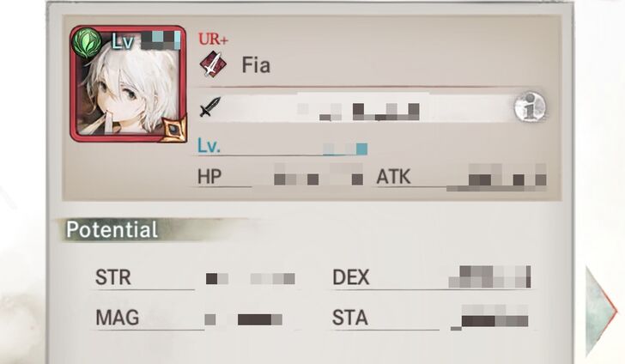Tap the MAG potential stat row
The width and height of the screenshot is (625, 364).
click(x=195, y=318)
